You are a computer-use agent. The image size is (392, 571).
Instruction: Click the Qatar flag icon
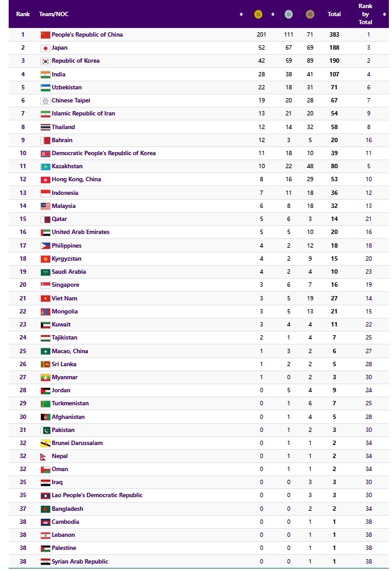coord(45,219)
